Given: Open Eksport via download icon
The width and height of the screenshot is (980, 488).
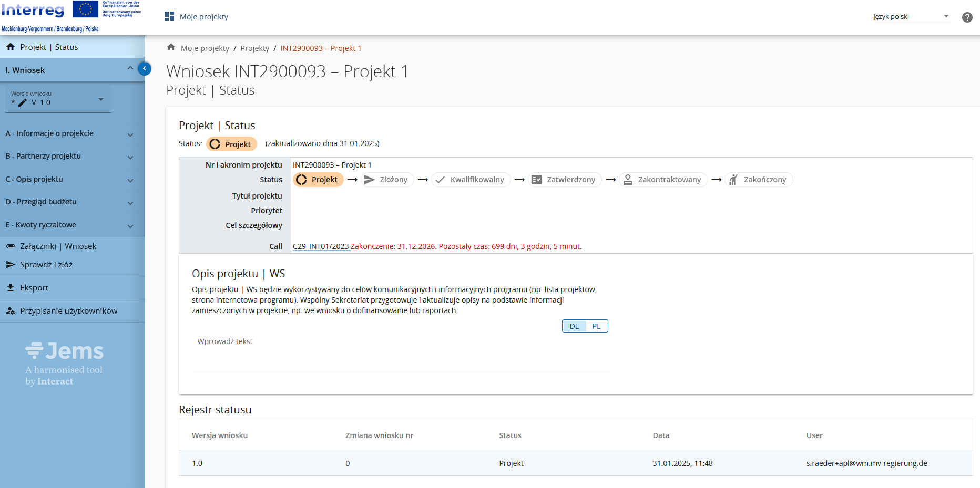Looking at the screenshot, I should [11, 288].
